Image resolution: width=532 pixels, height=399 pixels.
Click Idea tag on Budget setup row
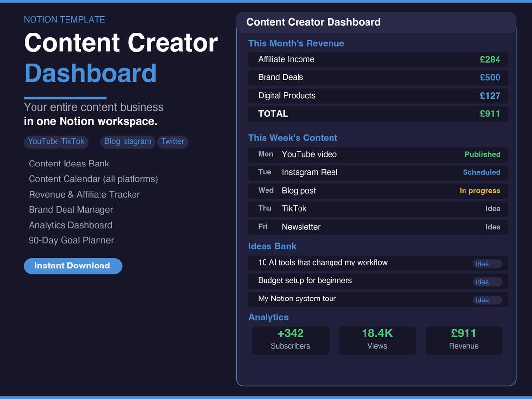[x=488, y=282]
